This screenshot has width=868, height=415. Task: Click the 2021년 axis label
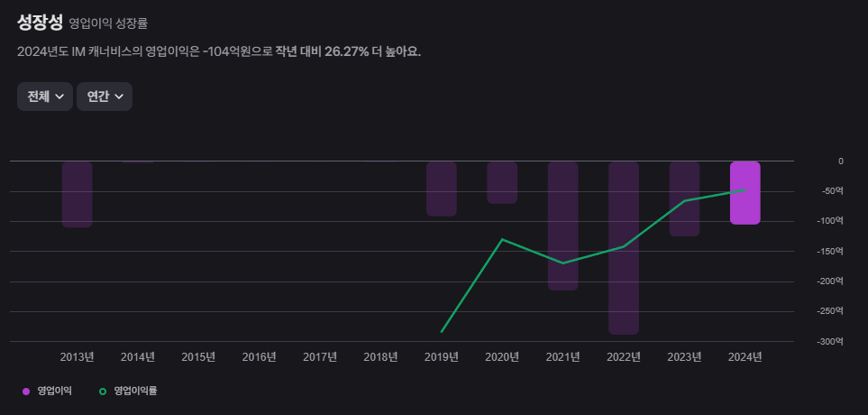(x=563, y=357)
